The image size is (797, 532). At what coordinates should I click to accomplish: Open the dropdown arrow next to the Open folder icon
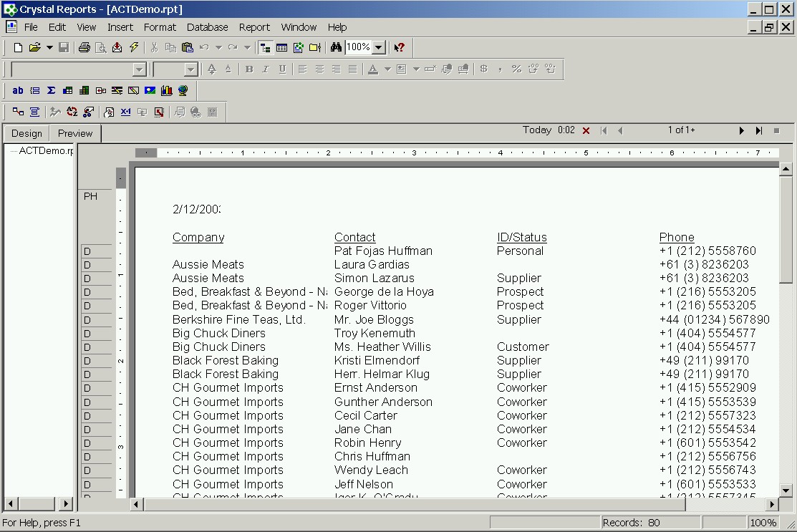[x=49, y=48]
